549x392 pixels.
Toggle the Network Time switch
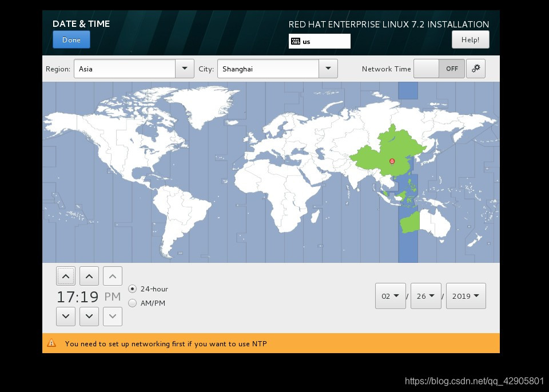439,69
